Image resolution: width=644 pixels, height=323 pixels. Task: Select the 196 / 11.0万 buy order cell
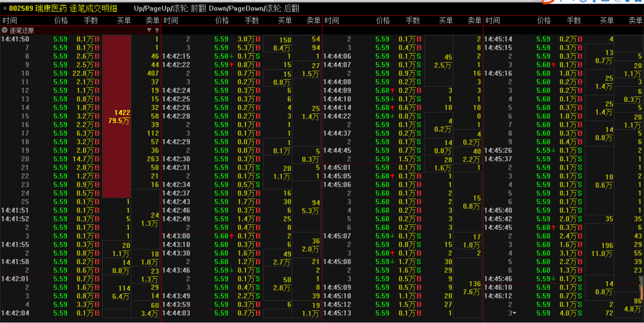point(602,249)
